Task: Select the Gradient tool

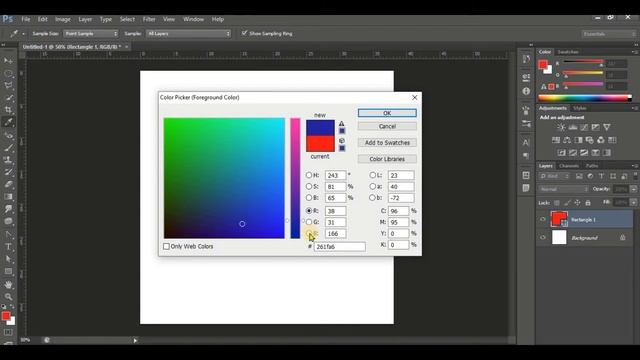Action: pos(8,197)
